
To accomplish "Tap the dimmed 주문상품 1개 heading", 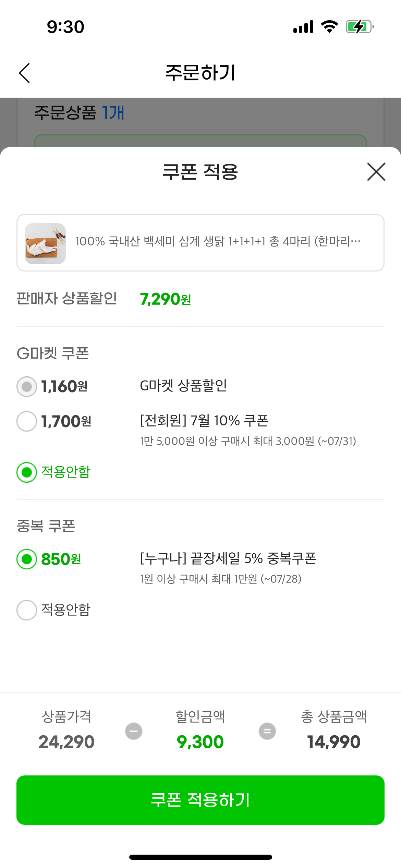I will [x=79, y=113].
